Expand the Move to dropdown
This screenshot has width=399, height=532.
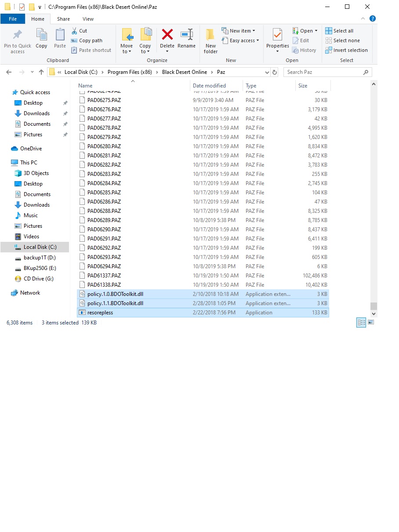pos(127,51)
